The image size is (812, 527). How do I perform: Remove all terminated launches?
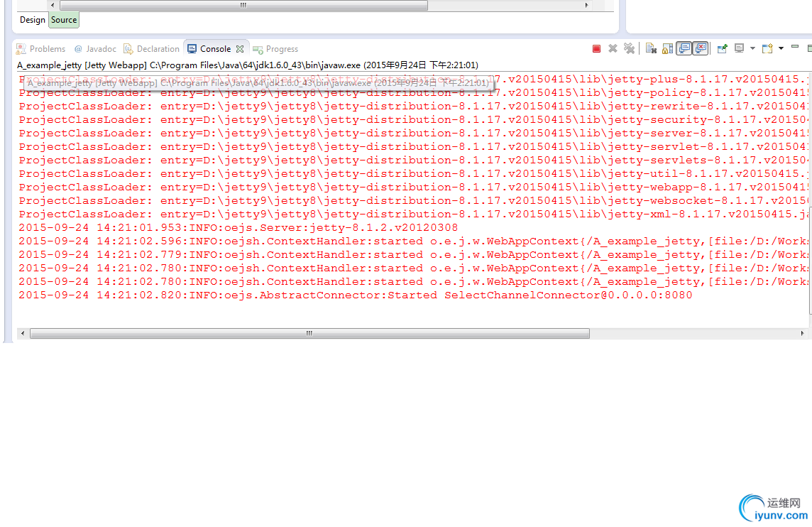[x=629, y=49]
